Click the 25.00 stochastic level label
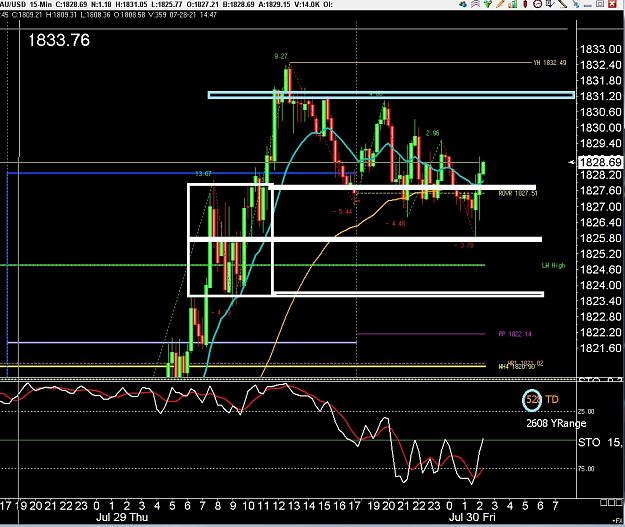The width and height of the screenshot is (625, 527). tap(586, 411)
